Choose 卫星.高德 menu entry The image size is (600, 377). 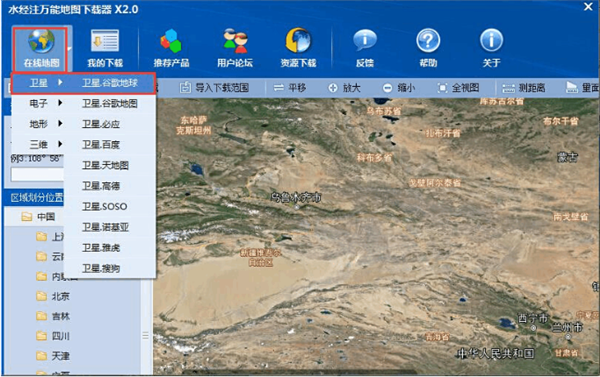click(x=110, y=186)
